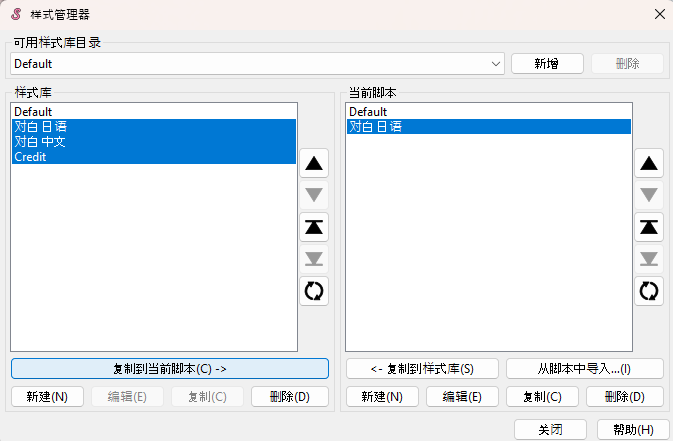Move current script style to top
This screenshot has height=441, width=673.
click(649, 227)
